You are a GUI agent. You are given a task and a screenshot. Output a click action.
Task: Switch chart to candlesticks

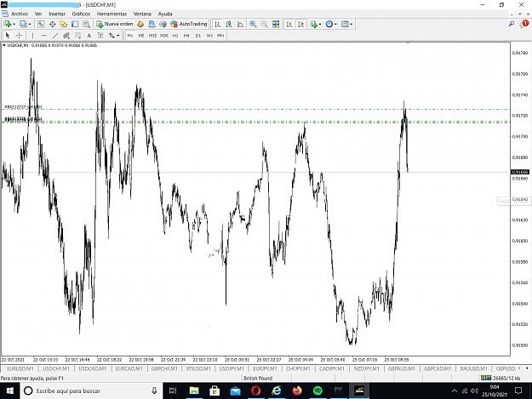229,24
